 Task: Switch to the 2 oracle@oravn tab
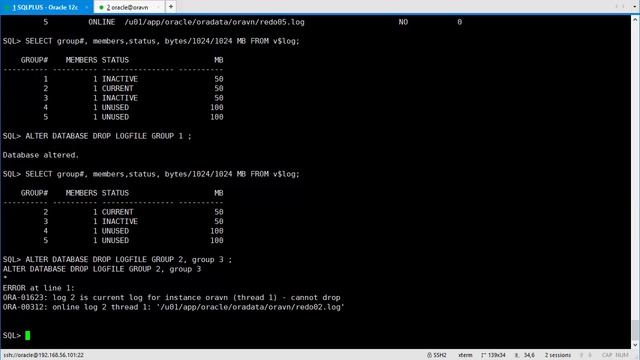point(128,7)
